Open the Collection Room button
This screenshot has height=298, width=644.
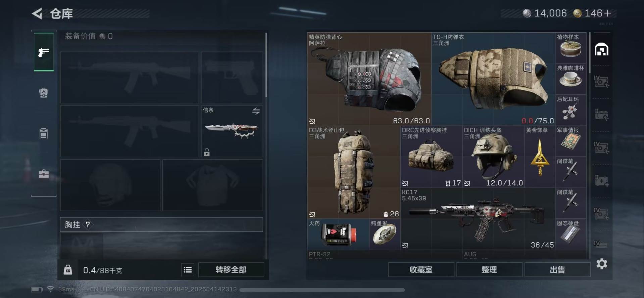pos(421,270)
